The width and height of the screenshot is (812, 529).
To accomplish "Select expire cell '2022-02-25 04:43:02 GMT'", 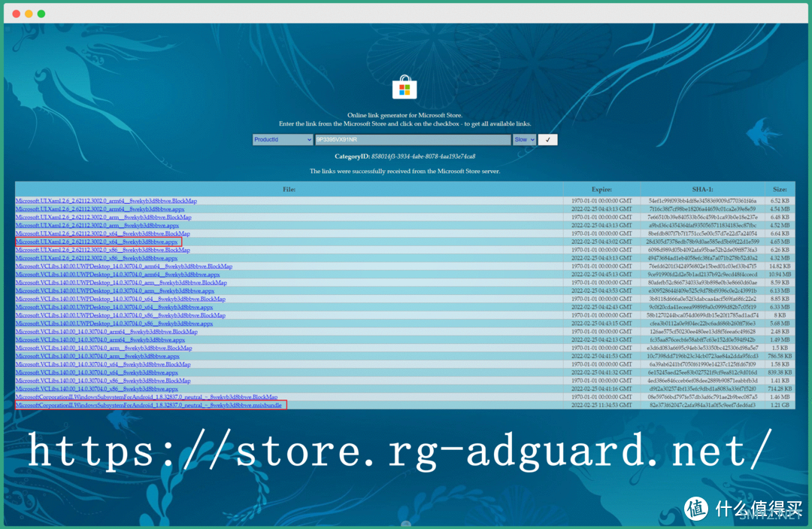I will (601, 242).
